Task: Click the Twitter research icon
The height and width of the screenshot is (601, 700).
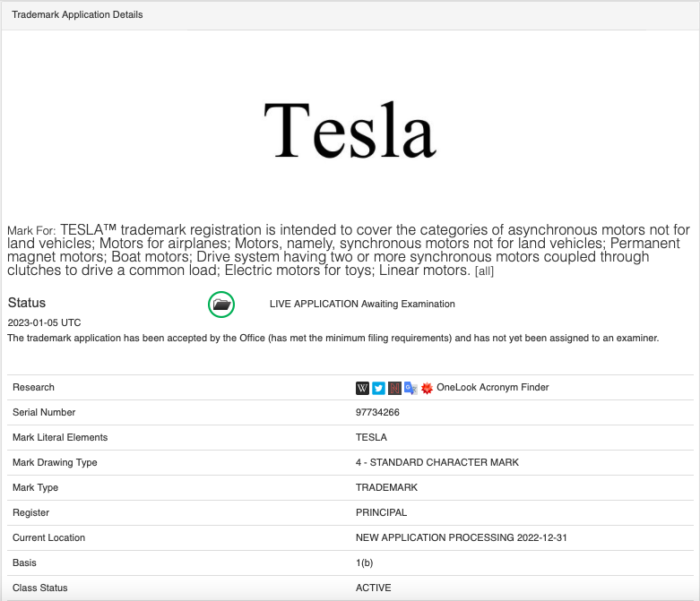Action: (378, 388)
